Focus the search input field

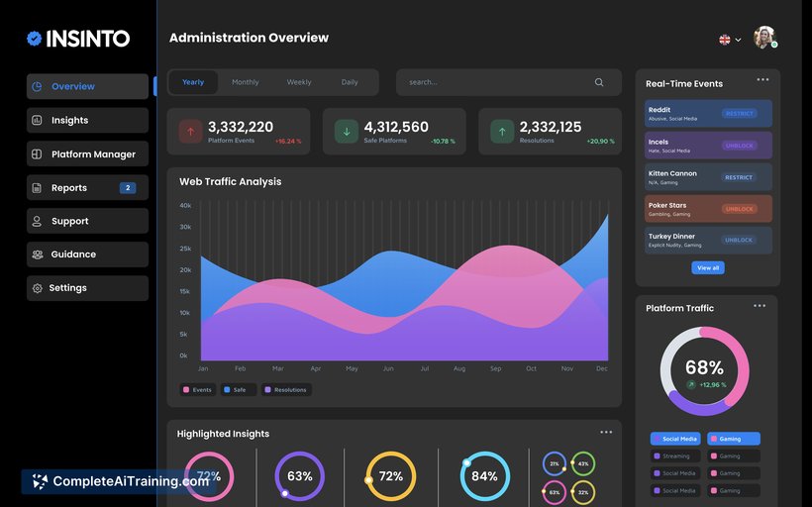[x=509, y=82]
